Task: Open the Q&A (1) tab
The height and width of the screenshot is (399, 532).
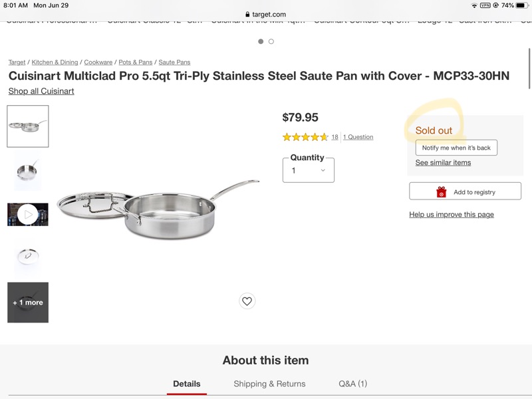Action: point(352,384)
